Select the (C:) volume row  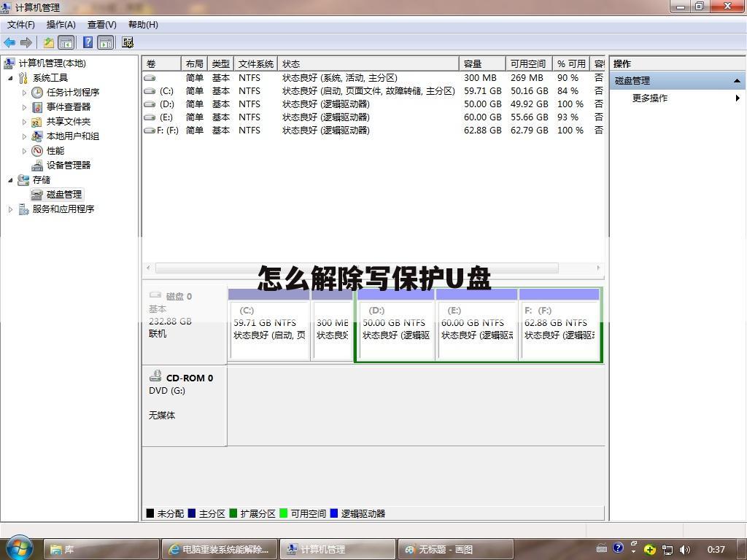373,91
